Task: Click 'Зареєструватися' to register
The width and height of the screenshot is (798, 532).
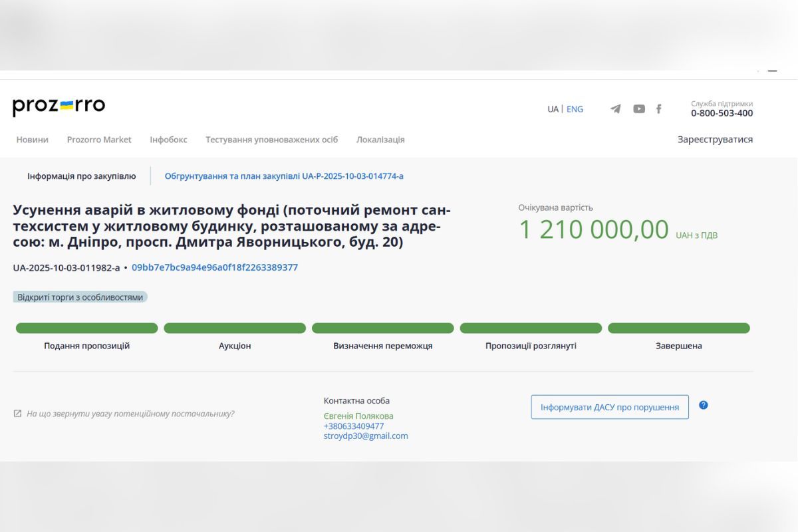Action: click(716, 139)
